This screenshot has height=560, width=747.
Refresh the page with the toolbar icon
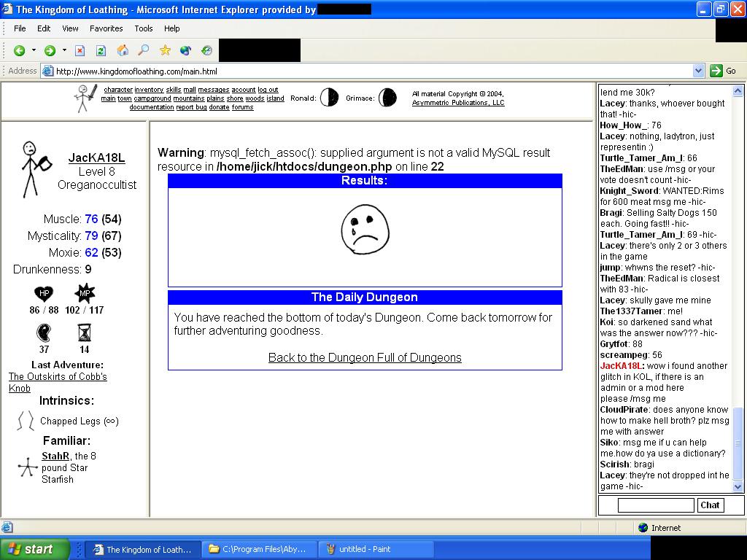point(101,50)
